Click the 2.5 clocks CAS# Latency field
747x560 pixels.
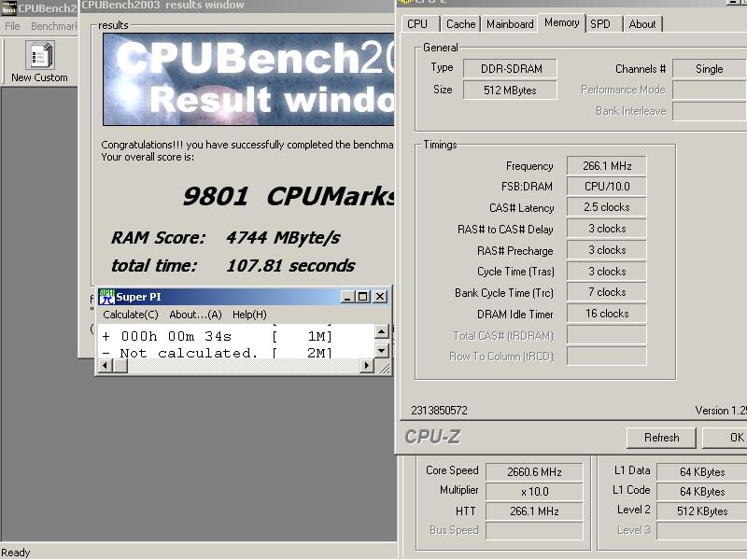coord(606,207)
